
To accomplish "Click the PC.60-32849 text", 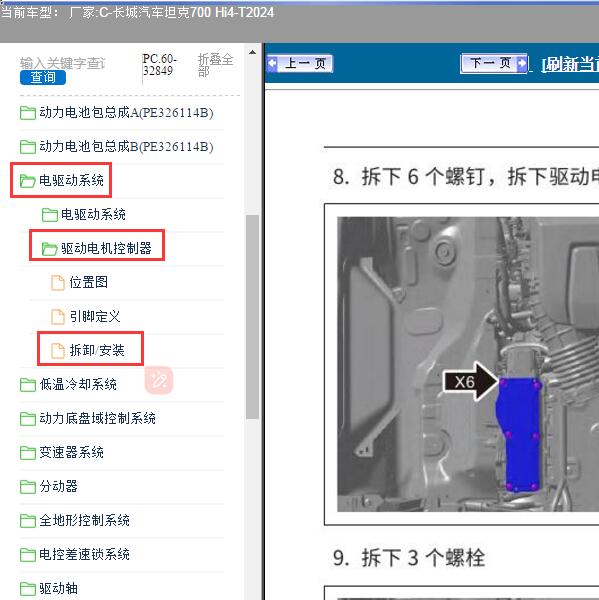I will (159, 65).
